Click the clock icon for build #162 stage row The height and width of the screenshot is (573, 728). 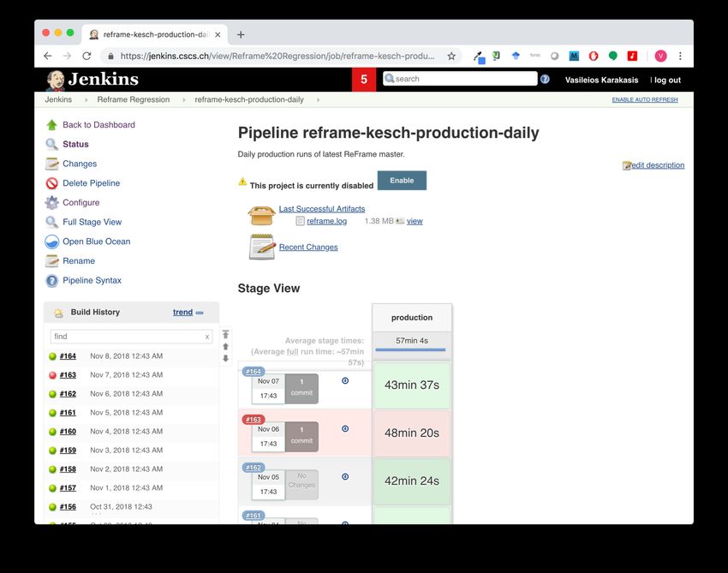coord(345,477)
